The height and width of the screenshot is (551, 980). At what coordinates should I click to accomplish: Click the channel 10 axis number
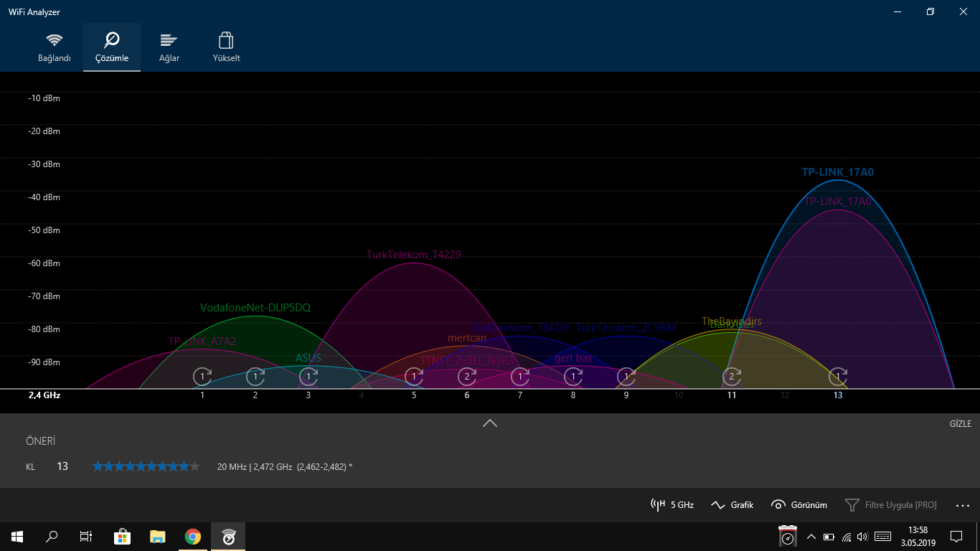click(x=679, y=395)
